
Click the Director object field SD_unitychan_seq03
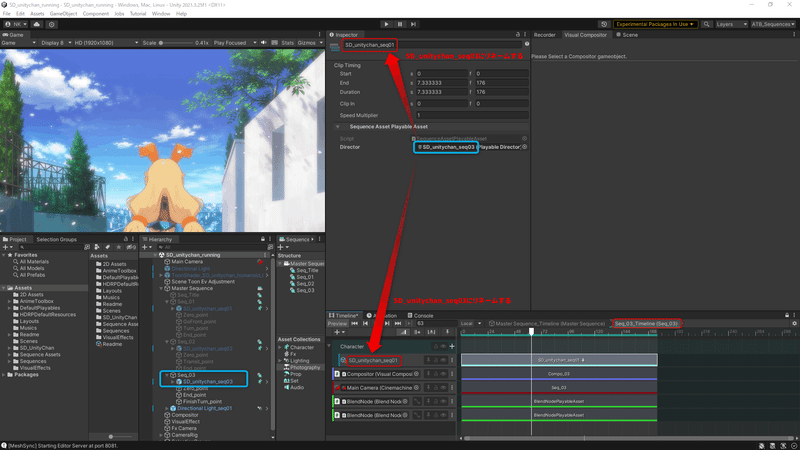pos(466,147)
